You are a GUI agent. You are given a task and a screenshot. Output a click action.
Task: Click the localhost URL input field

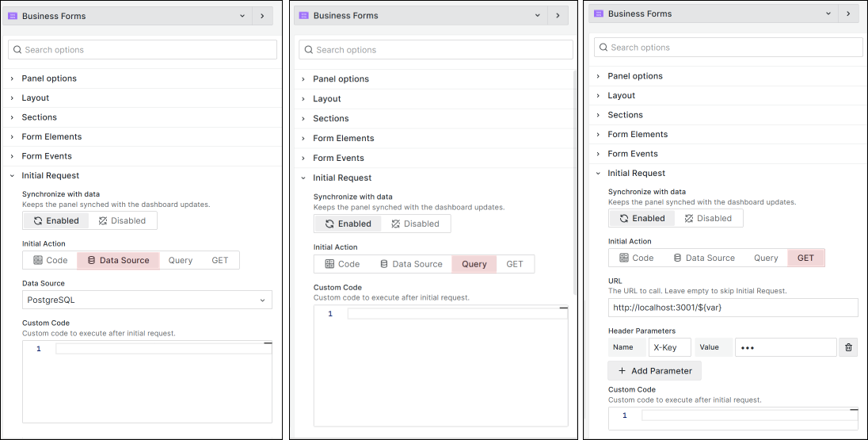[x=733, y=308]
